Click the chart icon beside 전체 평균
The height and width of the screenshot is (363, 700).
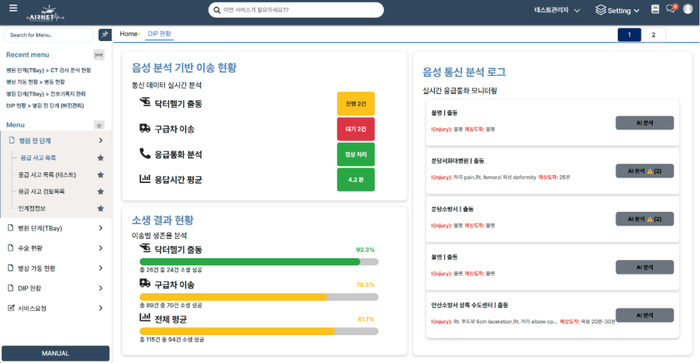145,317
